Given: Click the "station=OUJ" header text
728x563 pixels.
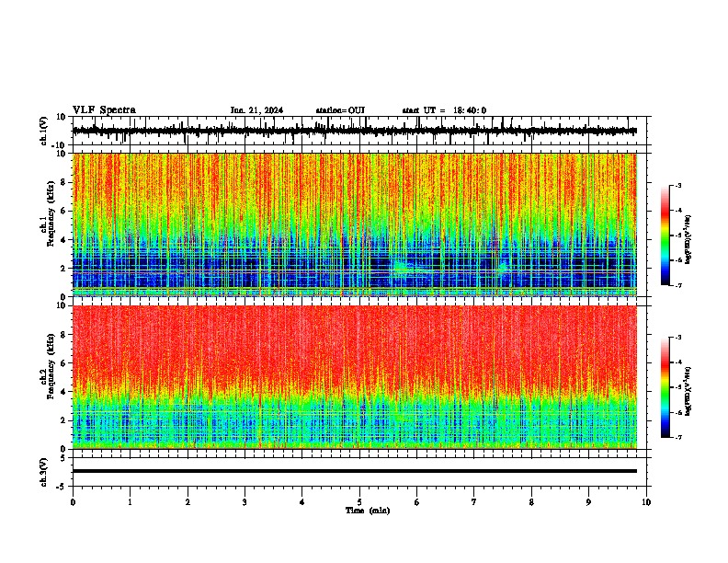Looking at the screenshot, I should coord(340,110).
